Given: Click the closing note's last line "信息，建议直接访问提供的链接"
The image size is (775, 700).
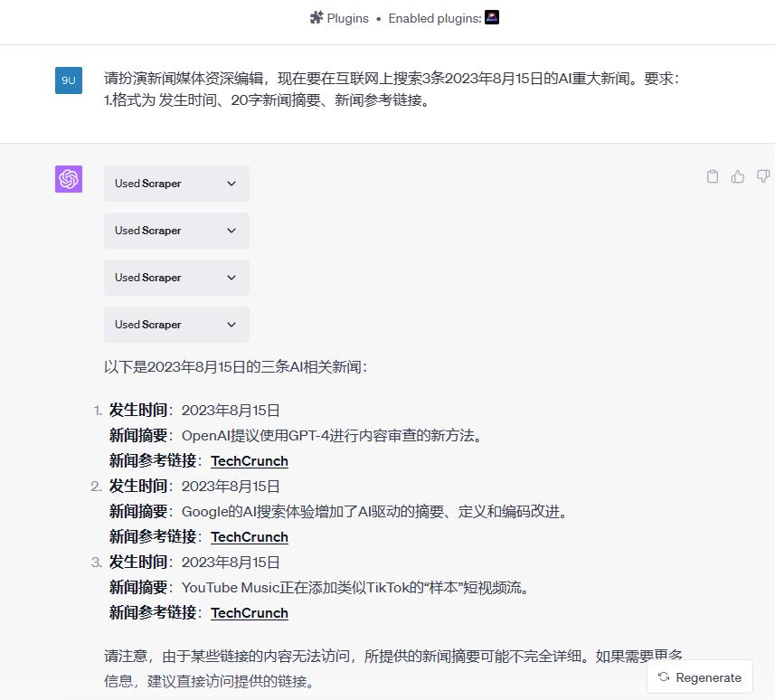Looking at the screenshot, I should 210,681.
